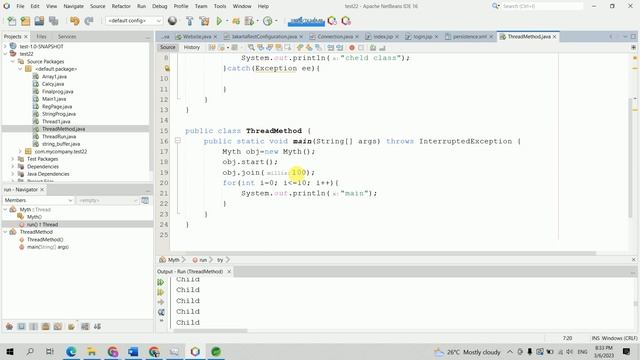
Task: Expand the com.mycompany.test22 package
Action: 20,151
